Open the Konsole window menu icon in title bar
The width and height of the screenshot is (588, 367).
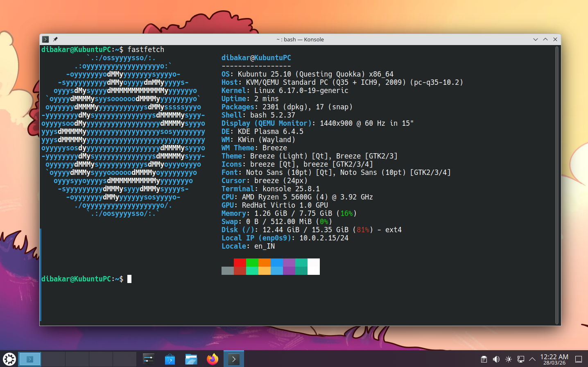click(45, 39)
